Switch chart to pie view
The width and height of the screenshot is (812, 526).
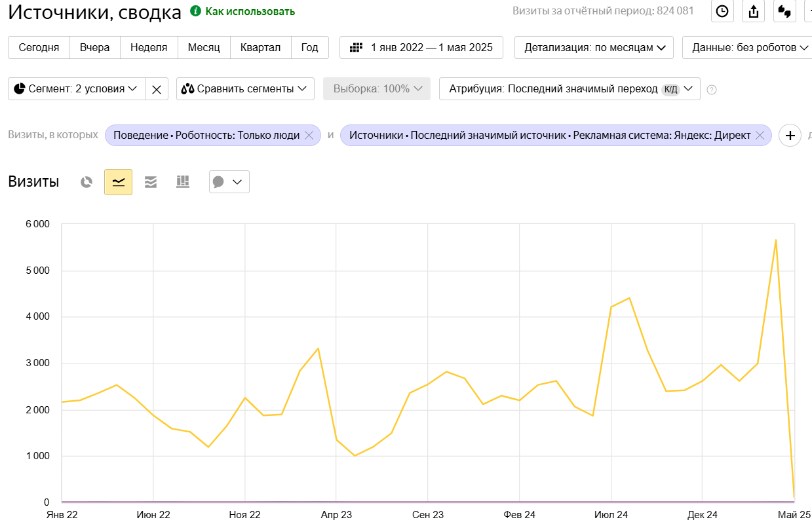click(87, 182)
